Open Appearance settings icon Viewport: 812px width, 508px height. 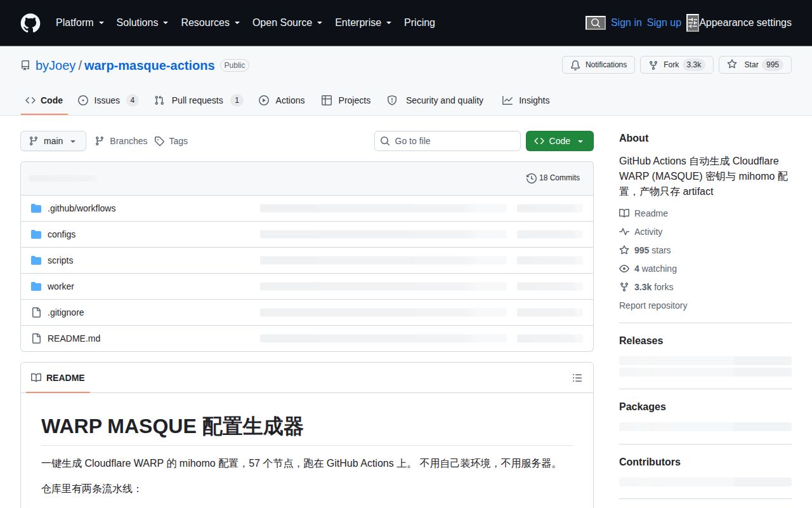coord(693,23)
